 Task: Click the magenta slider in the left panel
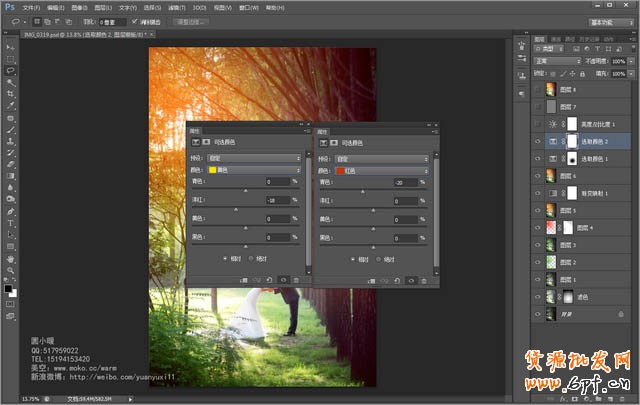tap(238, 209)
